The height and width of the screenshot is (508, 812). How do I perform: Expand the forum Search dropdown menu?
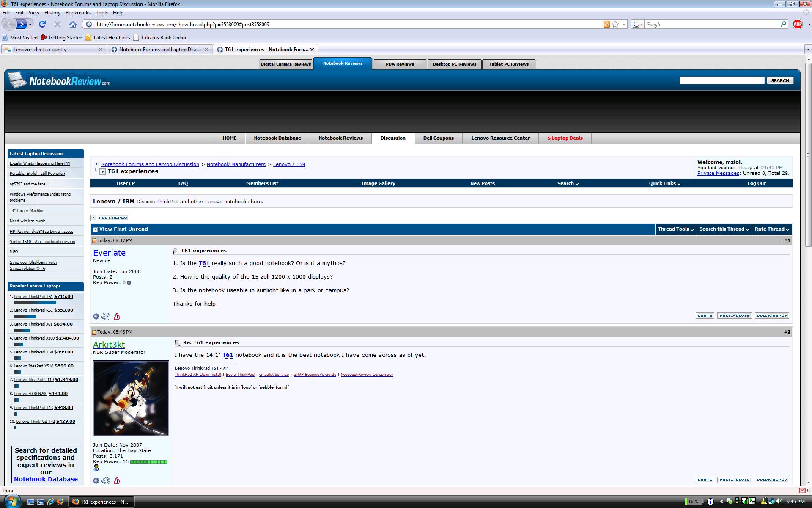point(568,183)
